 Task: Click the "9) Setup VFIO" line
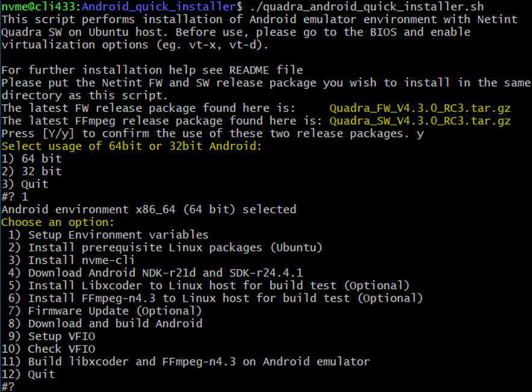[52, 337]
